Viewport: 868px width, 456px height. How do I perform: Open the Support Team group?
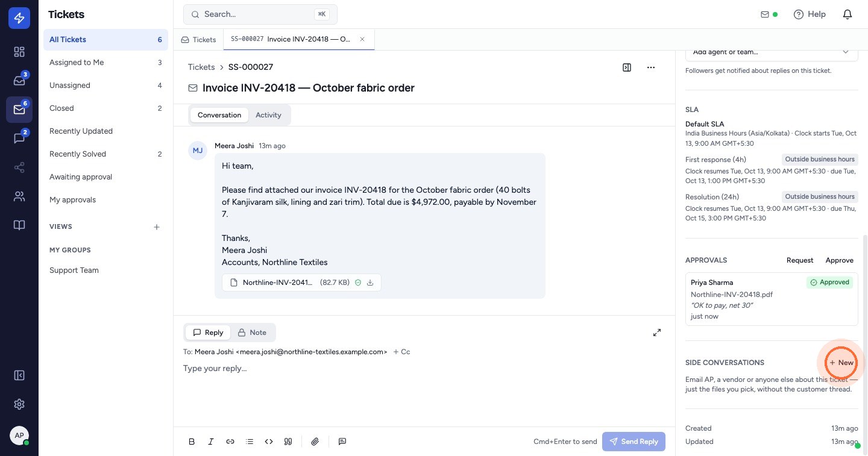coord(105,270)
